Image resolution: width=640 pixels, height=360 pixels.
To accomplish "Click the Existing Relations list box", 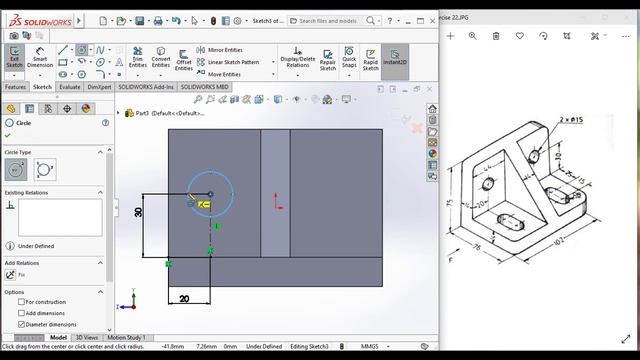I will point(60,218).
